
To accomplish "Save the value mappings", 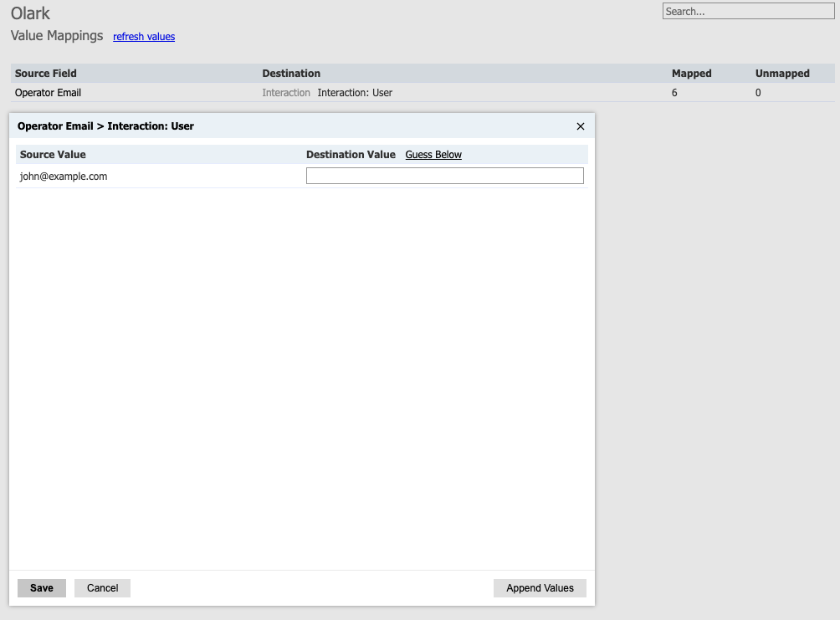I will click(x=41, y=587).
